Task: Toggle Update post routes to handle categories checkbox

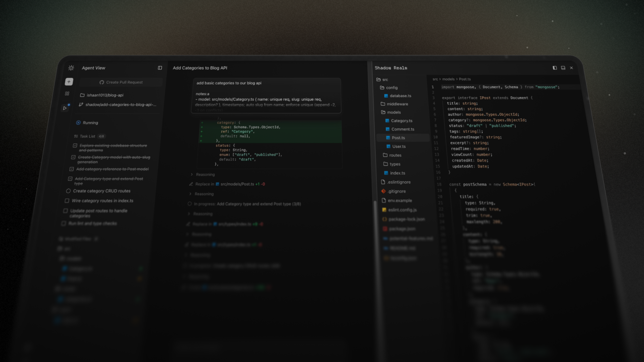Action: tap(65, 210)
